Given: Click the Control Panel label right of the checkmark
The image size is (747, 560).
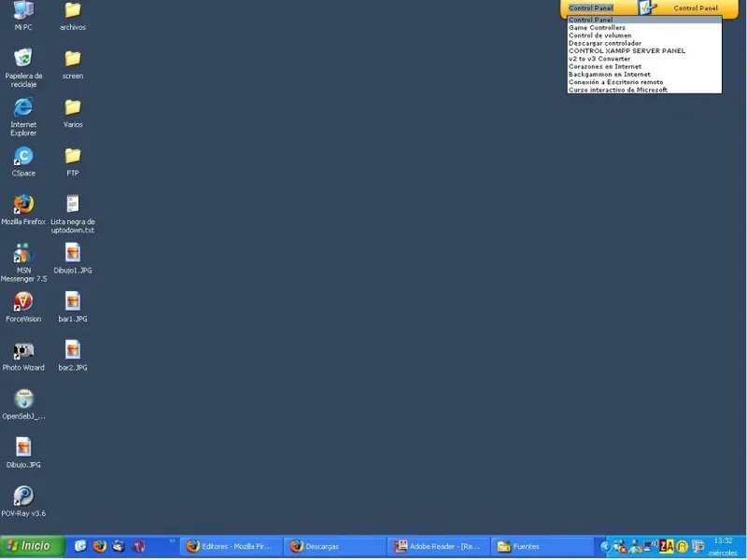Looking at the screenshot, I should coord(696,7).
